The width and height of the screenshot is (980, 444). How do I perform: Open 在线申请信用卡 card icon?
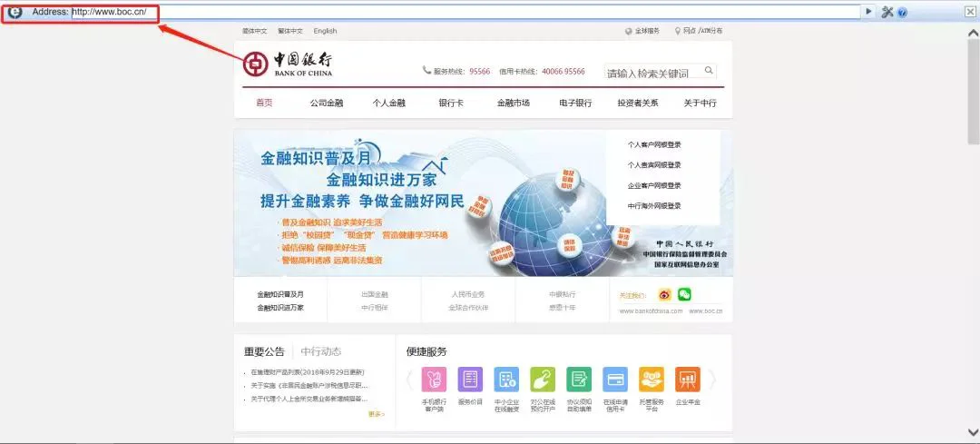(x=615, y=379)
